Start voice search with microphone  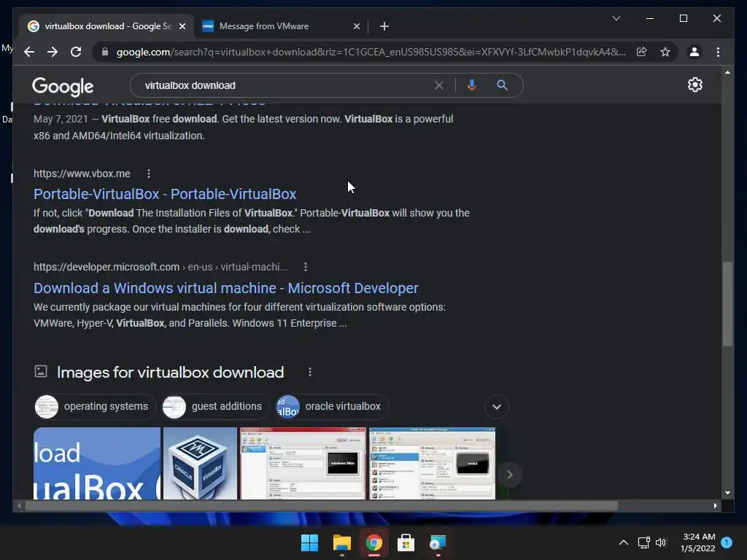472,85
